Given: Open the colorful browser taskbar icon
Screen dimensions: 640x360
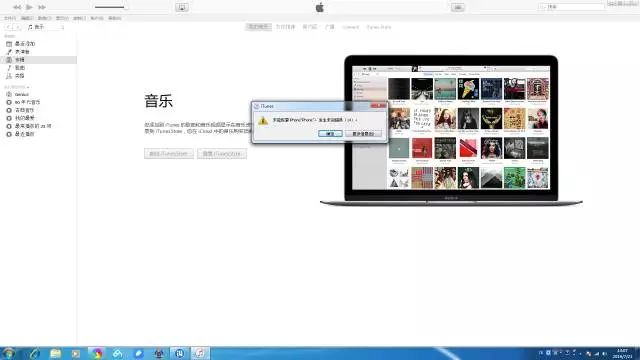Looking at the screenshot, I should [x=97, y=353].
